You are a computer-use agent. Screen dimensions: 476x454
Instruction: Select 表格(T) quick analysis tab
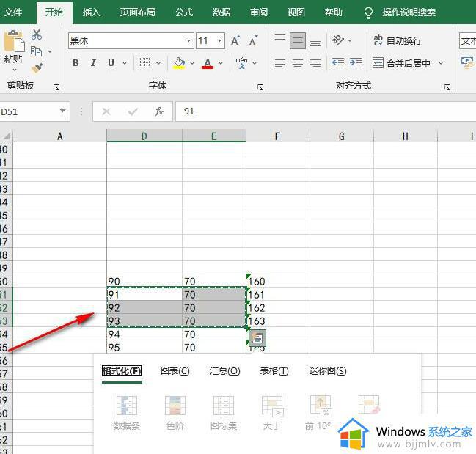[x=274, y=371]
